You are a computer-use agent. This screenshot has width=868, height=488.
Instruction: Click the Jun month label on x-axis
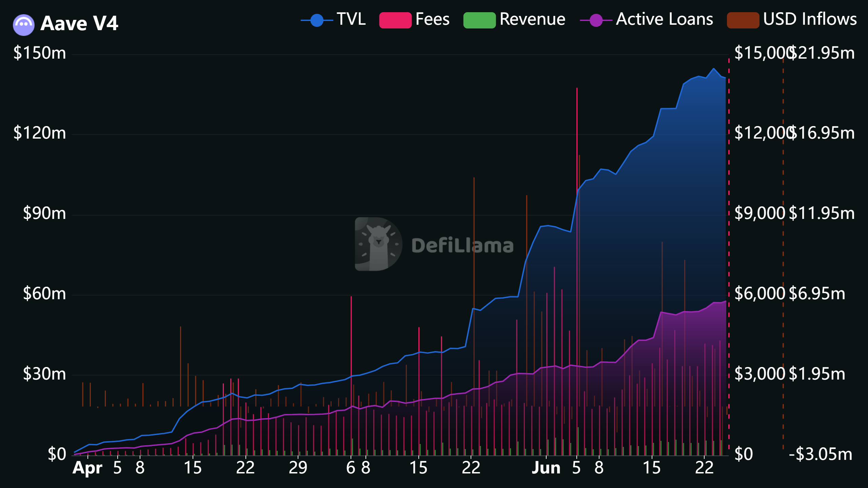(x=546, y=468)
